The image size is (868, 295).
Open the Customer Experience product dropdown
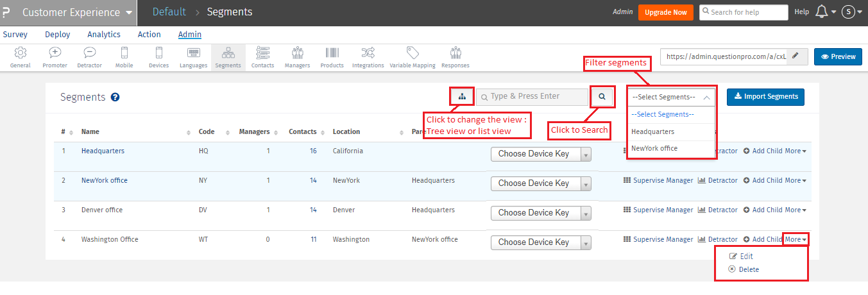(x=77, y=13)
